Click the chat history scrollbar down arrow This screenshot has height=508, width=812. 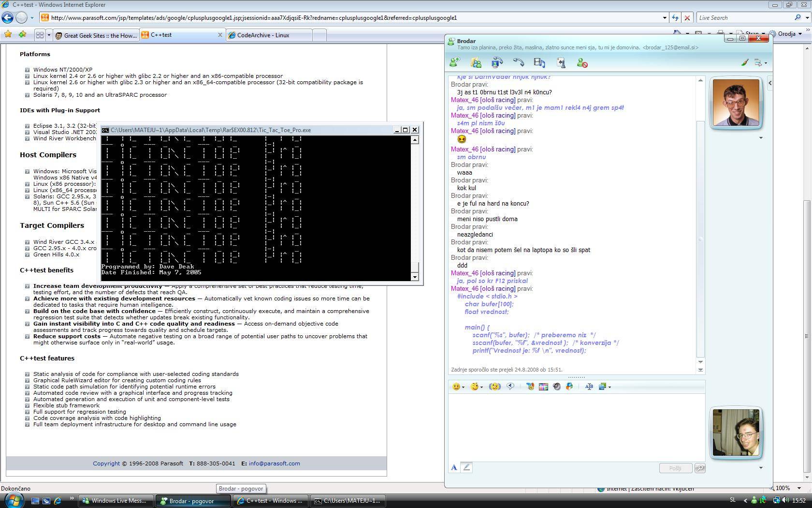700,362
